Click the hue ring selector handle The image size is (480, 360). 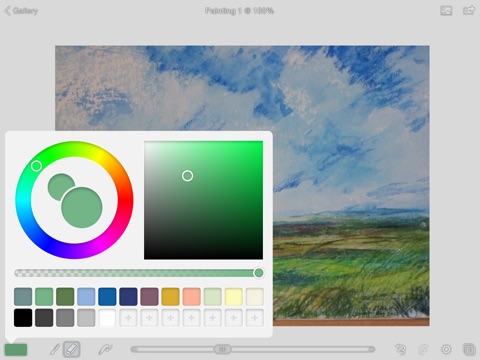pyautogui.click(x=36, y=166)
